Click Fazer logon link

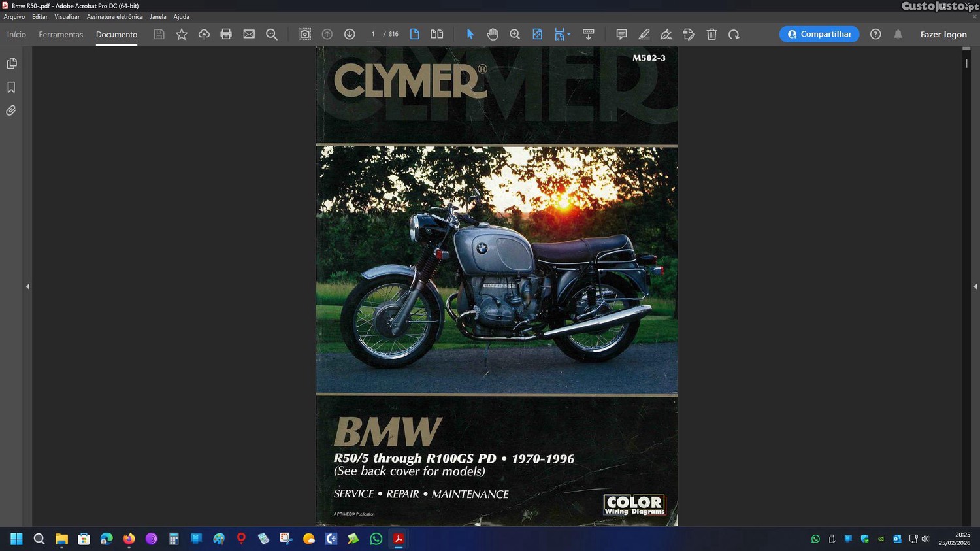click(943, 34)
